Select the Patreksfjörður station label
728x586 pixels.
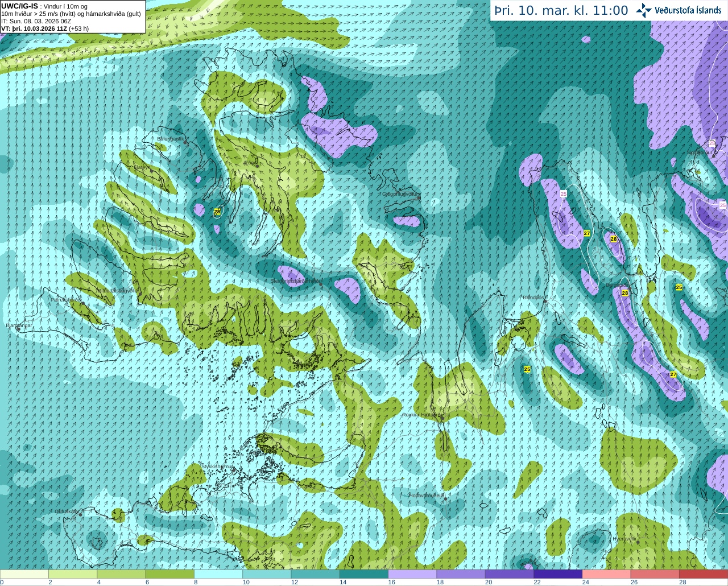67,299
